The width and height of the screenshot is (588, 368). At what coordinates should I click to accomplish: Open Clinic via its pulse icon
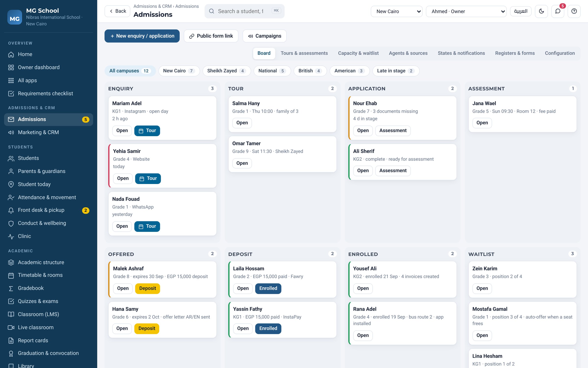pyautogui.click(x=11, y=236)
